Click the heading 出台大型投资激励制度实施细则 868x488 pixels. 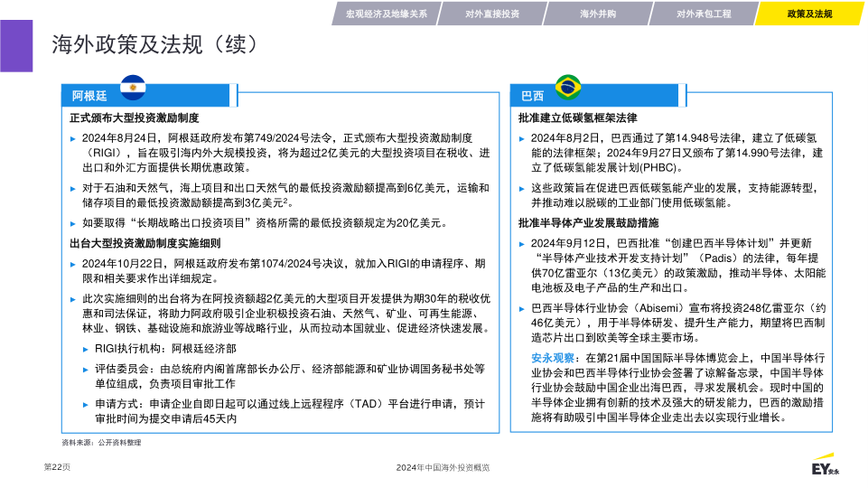pyautogui.click(x=145, y=243)
